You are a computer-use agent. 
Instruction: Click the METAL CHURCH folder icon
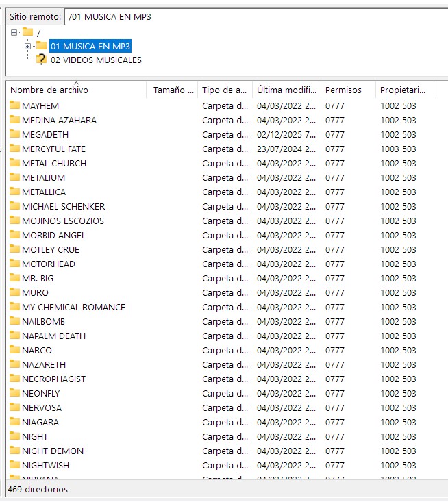15,163
